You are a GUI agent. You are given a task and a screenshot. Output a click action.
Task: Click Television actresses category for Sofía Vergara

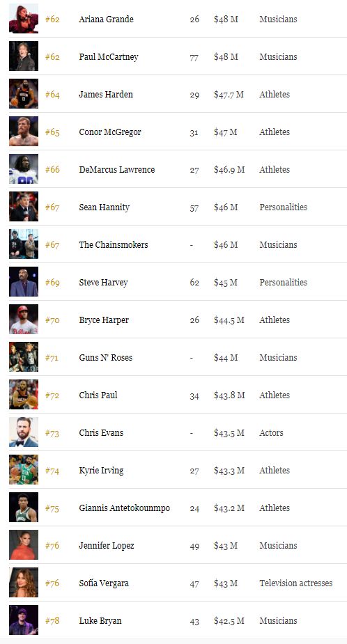[x=295, y=583]
